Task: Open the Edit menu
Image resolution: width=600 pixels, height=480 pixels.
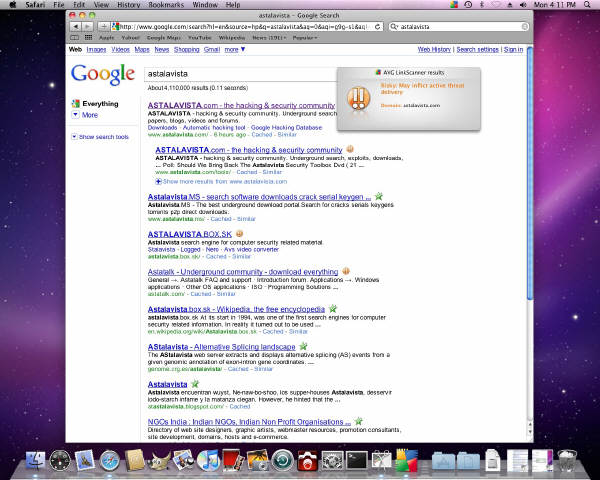Action: 79,5
